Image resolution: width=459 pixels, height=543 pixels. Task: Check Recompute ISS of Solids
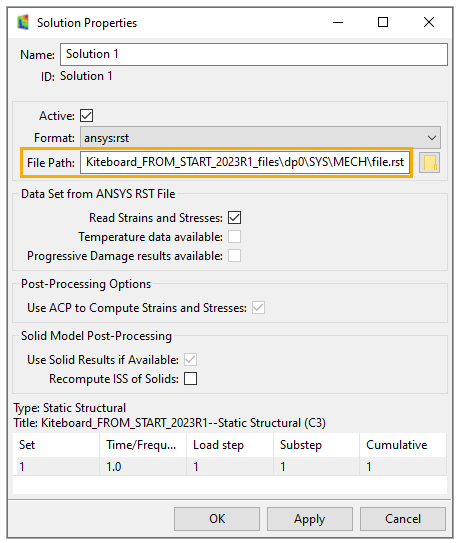click(191, 379)
